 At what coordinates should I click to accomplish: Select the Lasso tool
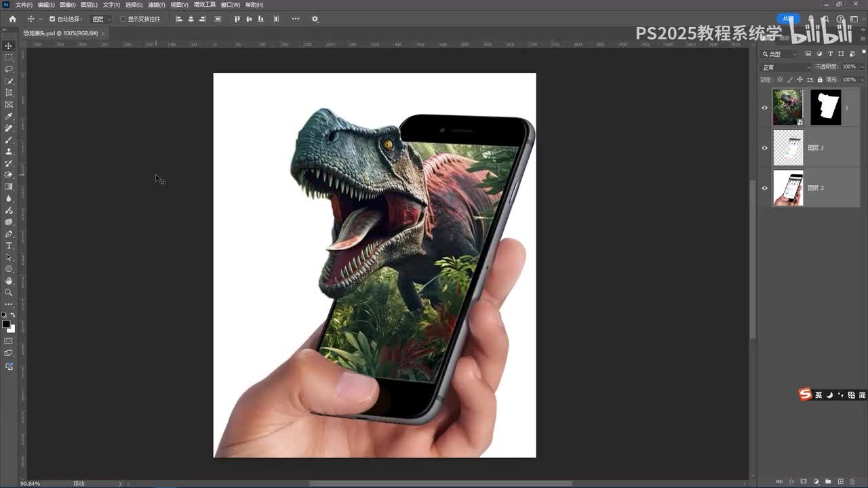[x=9, y=69]
